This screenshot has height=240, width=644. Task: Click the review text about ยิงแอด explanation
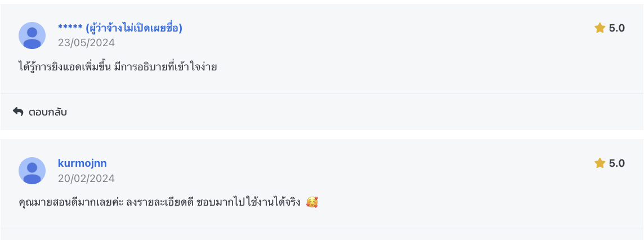coord(118,66)
